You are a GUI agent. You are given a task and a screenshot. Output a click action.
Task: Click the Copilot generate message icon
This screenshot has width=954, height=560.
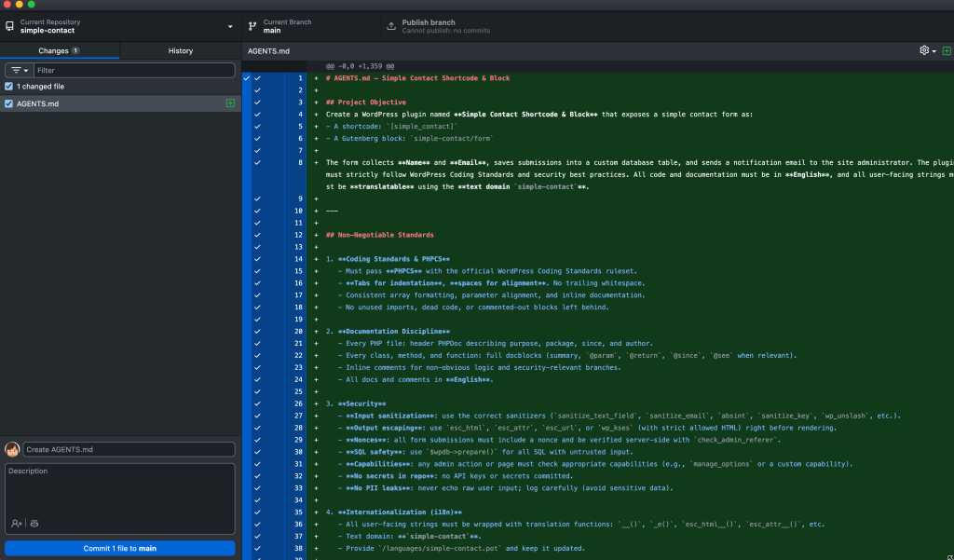34,524
